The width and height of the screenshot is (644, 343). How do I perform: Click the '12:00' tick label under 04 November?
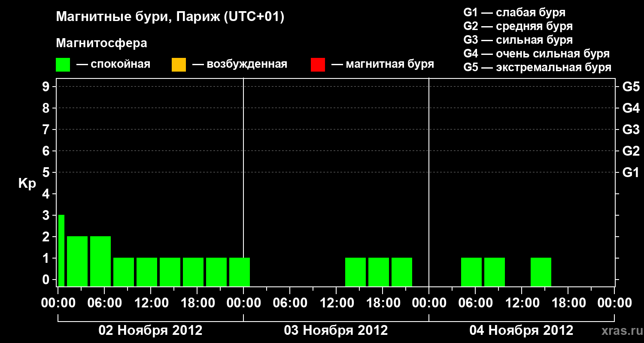pos(522,303)
